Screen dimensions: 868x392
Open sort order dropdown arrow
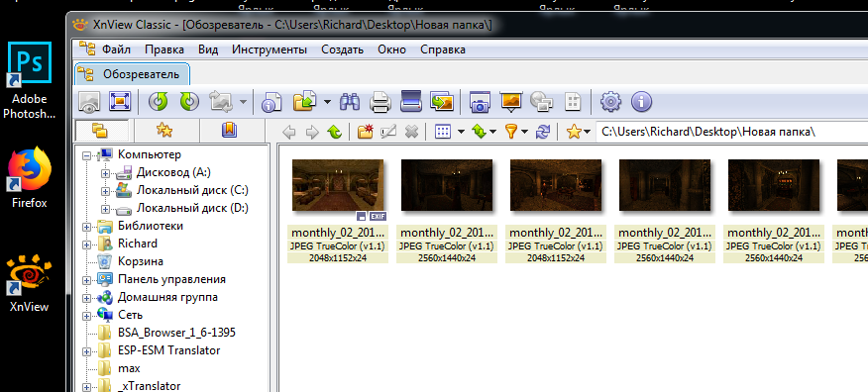pos(493,132)
